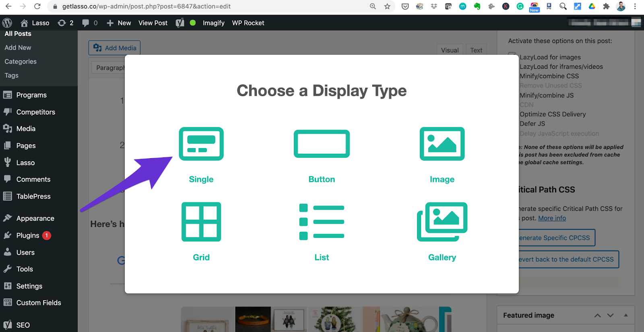Image resolution: width=644 pixels, height=332 pixels.
Task: Open the Pocket extension icon
Action: click(405, 6)
